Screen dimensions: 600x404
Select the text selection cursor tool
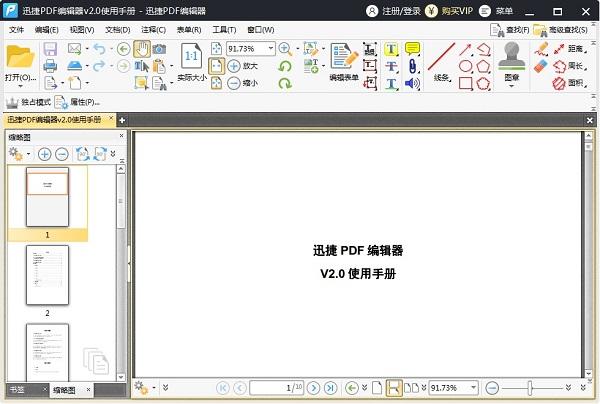(x=142, y=66)
